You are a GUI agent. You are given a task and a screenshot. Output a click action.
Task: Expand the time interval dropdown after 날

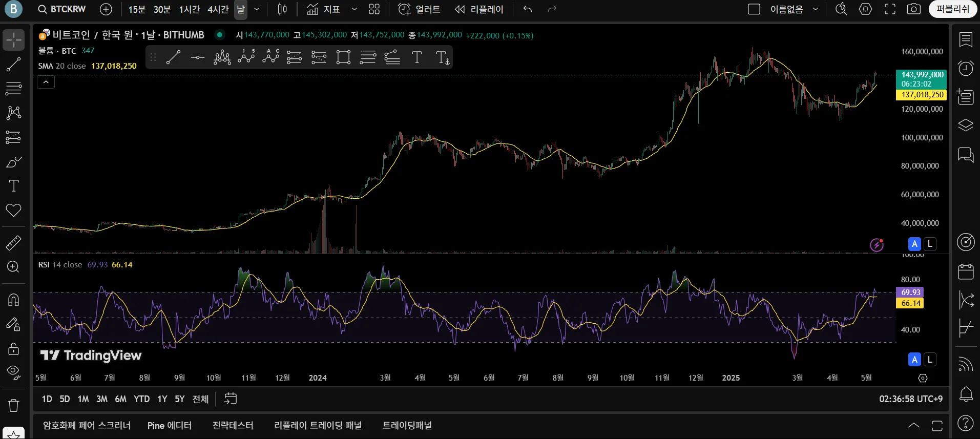pyautogui.click(x=257, y=9)
